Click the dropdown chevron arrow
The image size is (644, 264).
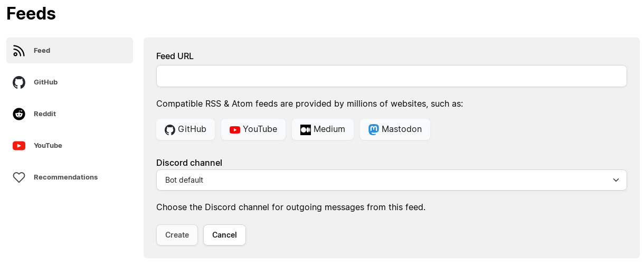tap(616, 180)
